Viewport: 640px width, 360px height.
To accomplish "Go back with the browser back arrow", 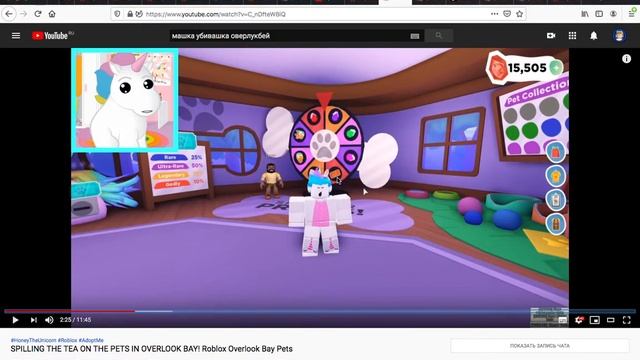I will tap(9, 14).
